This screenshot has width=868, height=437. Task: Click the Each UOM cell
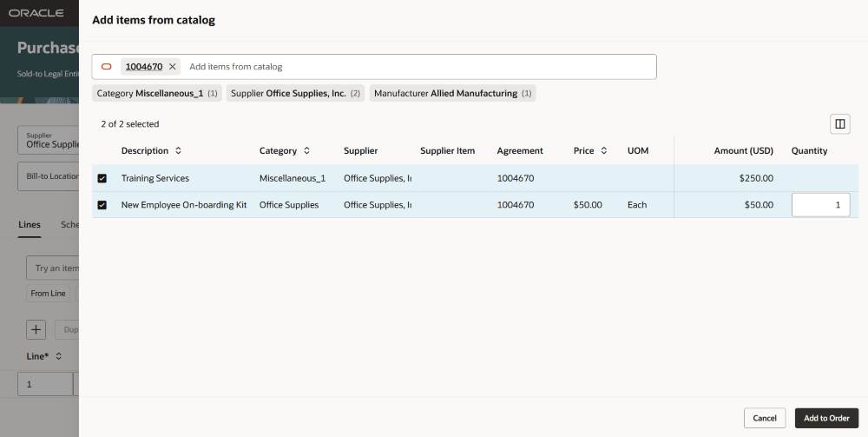637,205
